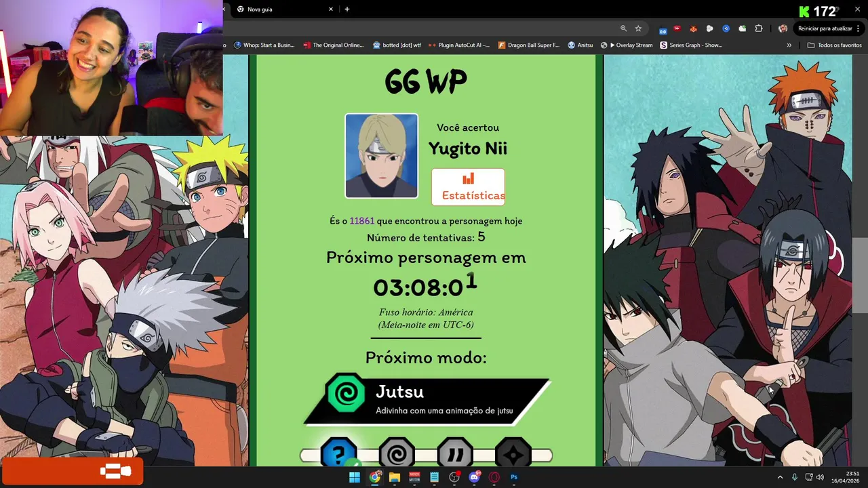Screen dimensions: 868x488
Task: Open the blue robot extension icon
Action: (663, 29)
